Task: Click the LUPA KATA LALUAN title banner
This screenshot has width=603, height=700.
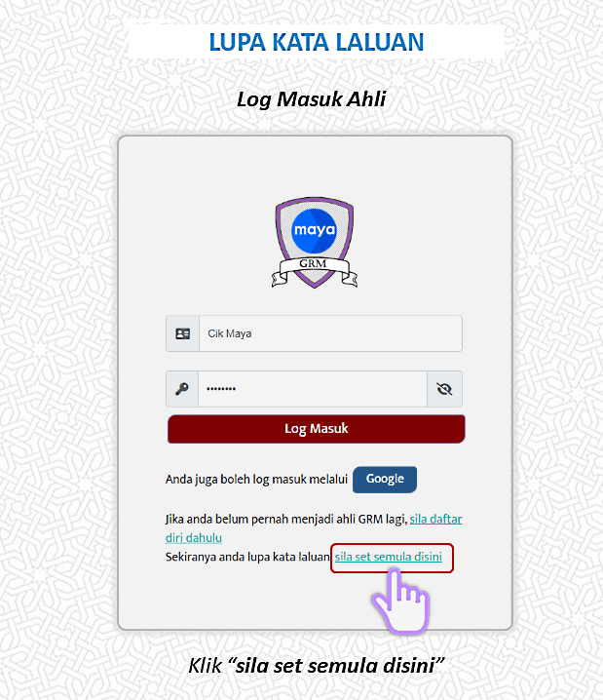Action: coord(317,42)
